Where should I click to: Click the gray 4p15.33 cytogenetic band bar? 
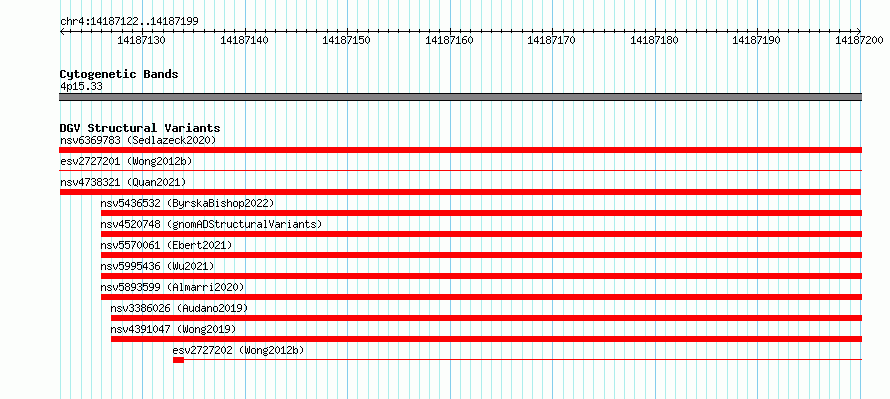tap(460, 97)
